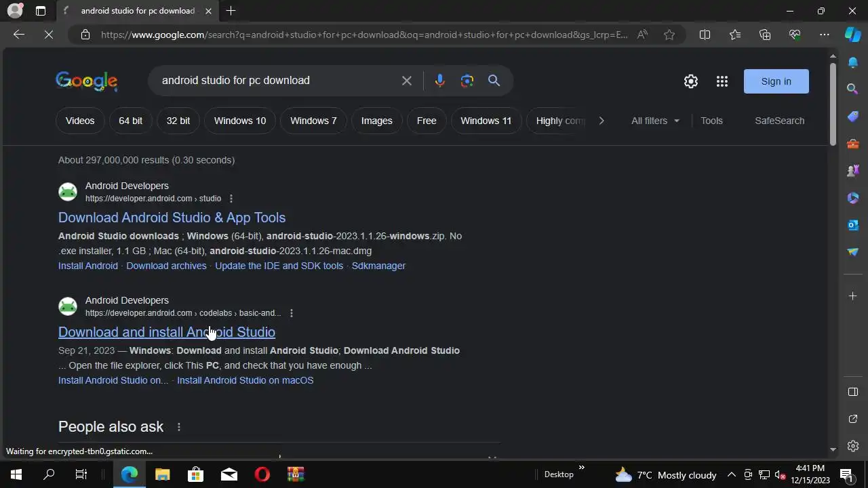Add this page to favorites star

(669, 35)
